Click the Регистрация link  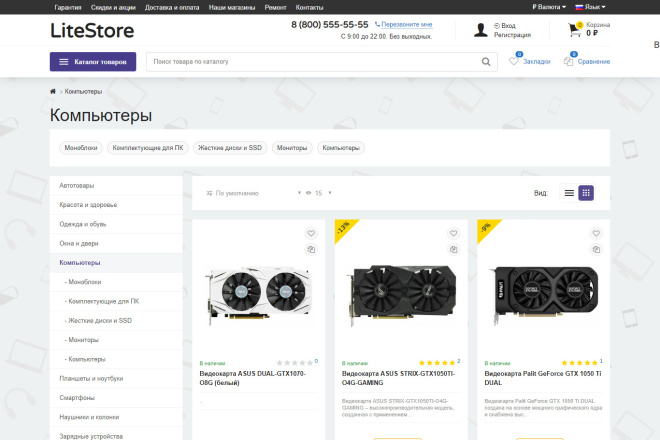pos(512,35)
